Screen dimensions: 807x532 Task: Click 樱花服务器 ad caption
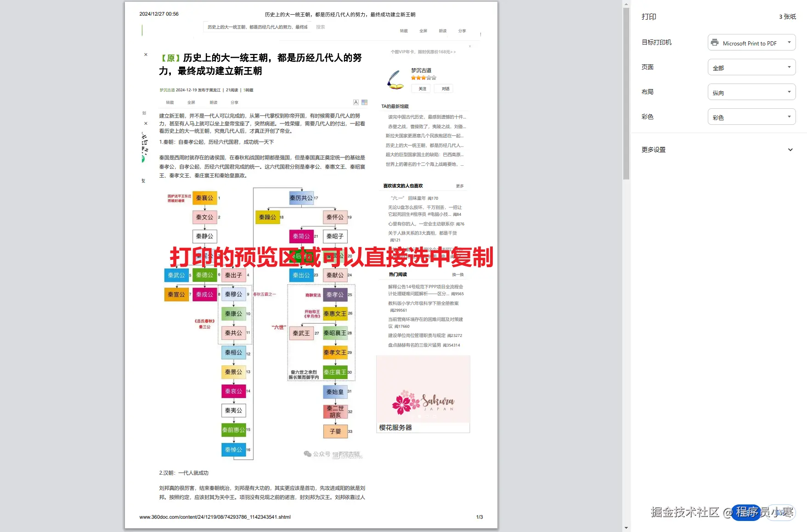(x=395, y=427)
